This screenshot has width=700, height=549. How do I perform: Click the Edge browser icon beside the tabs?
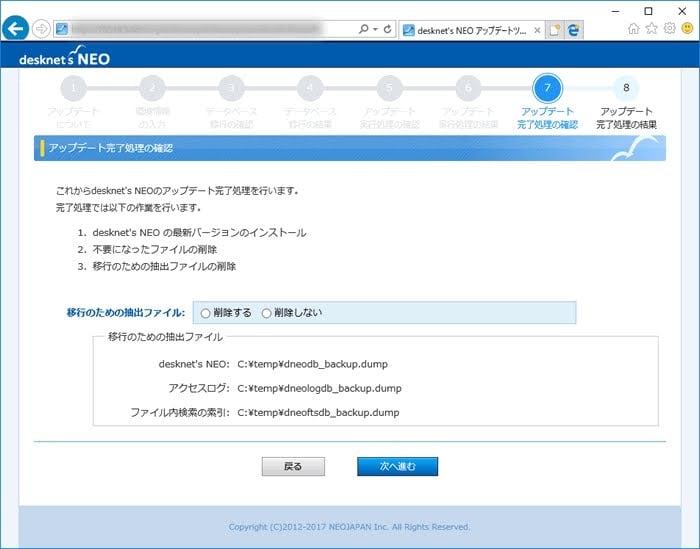coord(574,30)
